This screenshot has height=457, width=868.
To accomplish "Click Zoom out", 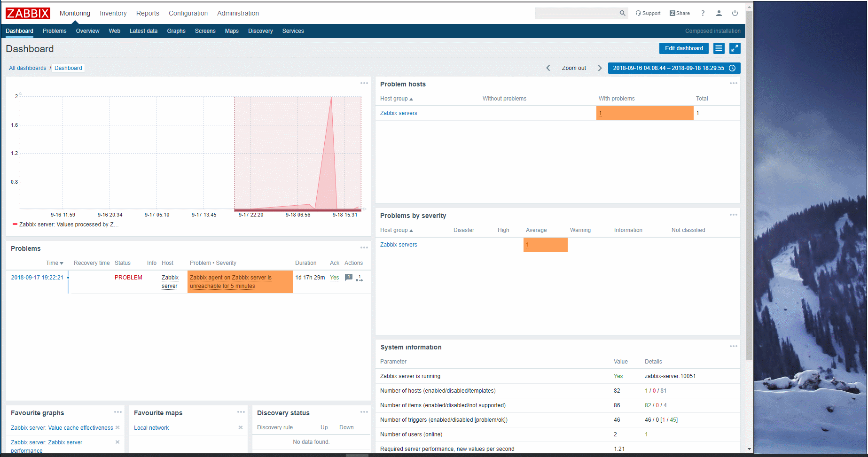I will click(574, 68).
